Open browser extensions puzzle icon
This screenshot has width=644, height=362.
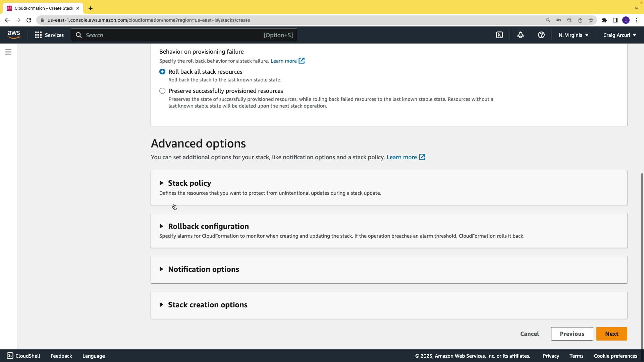click(604, 20)
